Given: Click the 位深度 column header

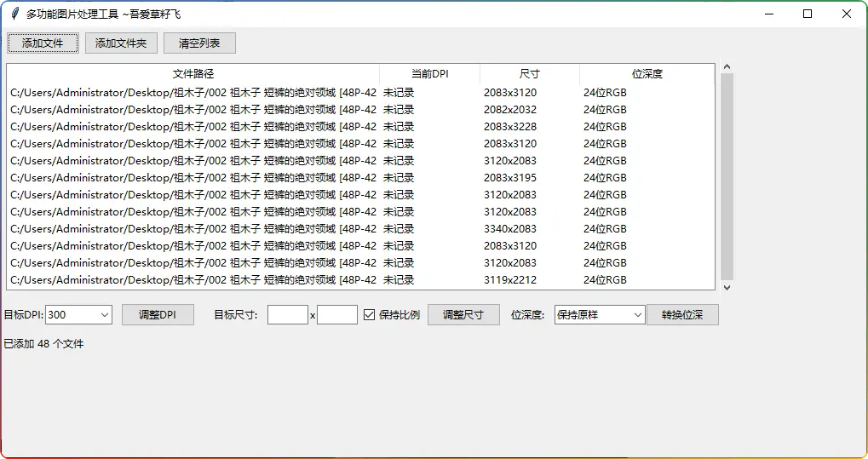Looking at the screenshot, I should 647,74.
